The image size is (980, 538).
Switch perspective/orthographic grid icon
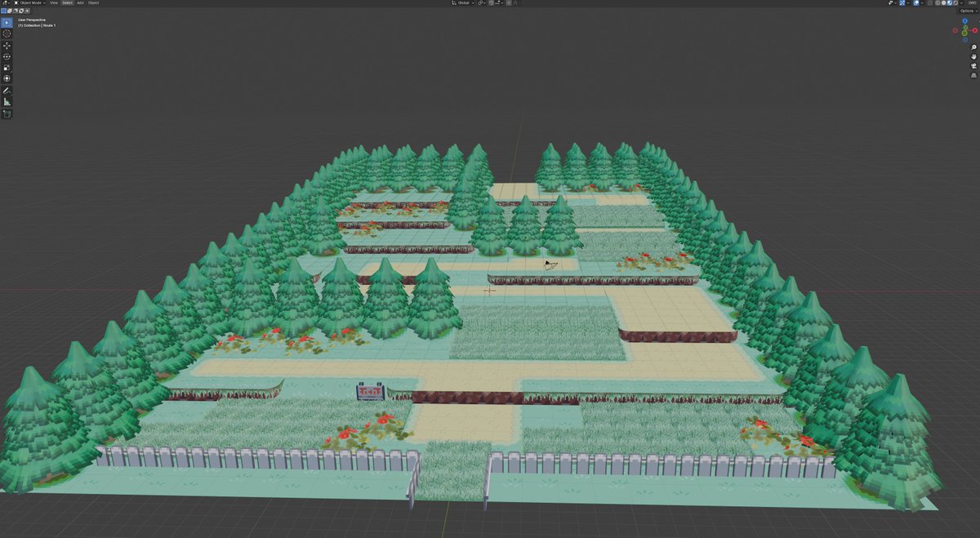[x=974, y=75]
